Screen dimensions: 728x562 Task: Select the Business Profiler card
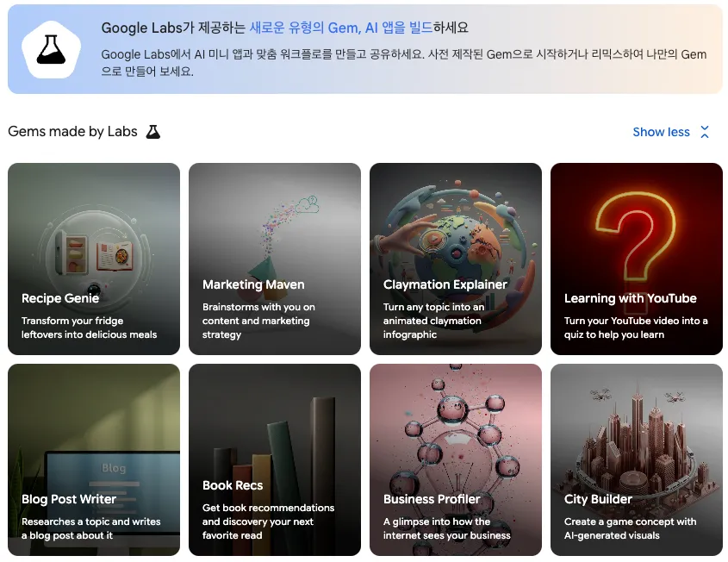456,459
